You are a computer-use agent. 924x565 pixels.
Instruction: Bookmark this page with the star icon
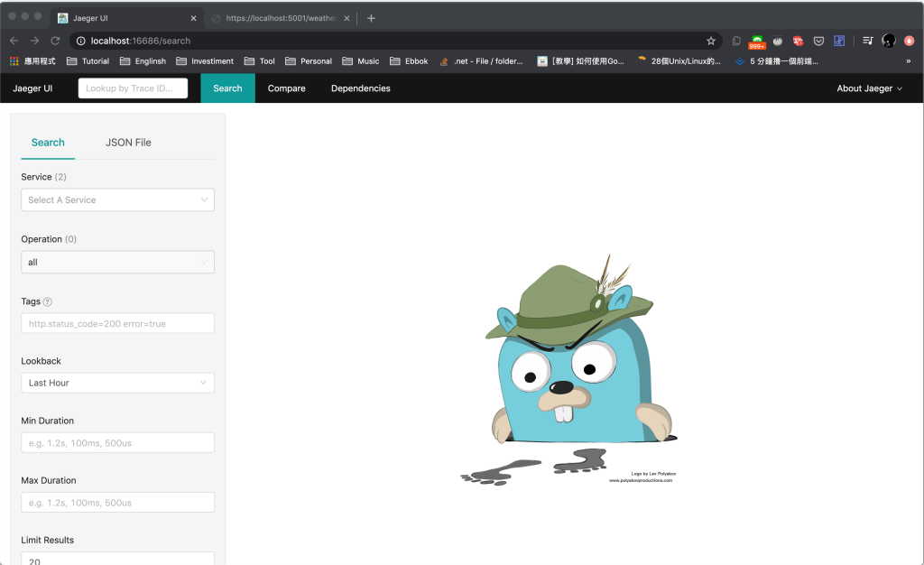(711, 41)
